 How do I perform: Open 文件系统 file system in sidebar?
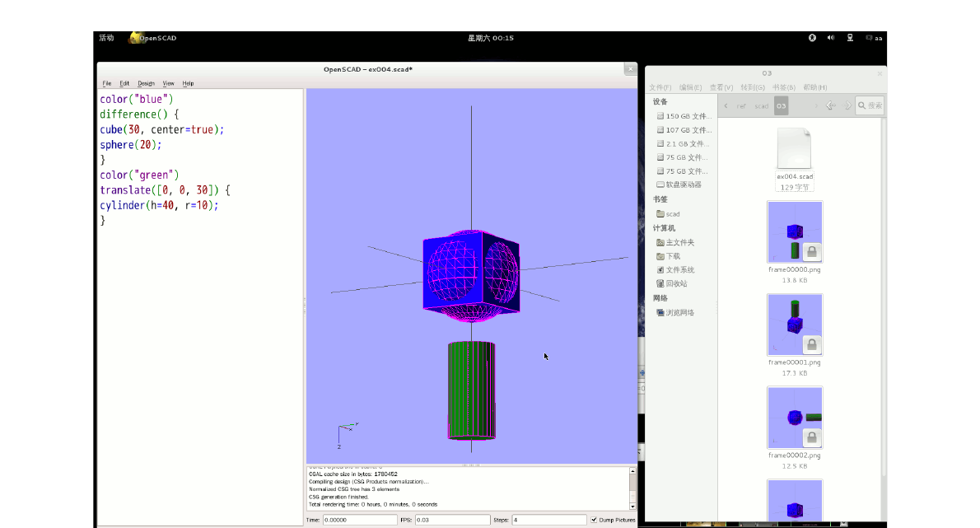(x=675, y=270)
